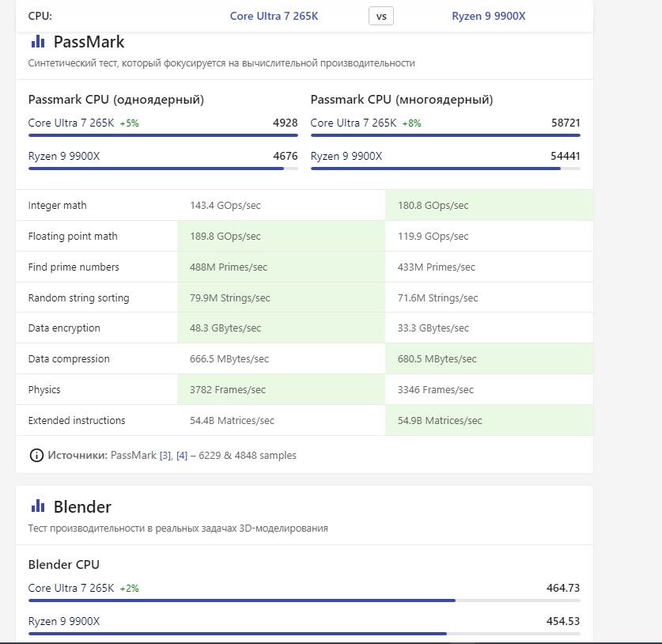
Task: Open Core Ultra 7 265K header link
Action: pos(274,16)
